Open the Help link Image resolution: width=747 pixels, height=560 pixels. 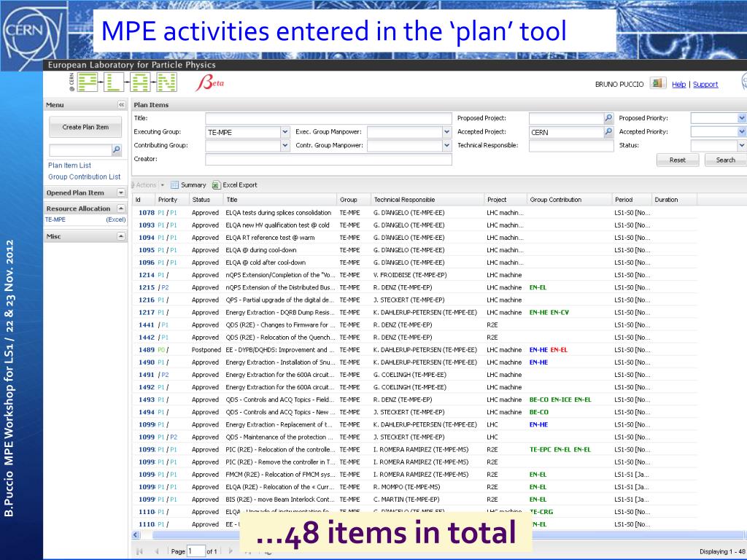click(678, 85)
